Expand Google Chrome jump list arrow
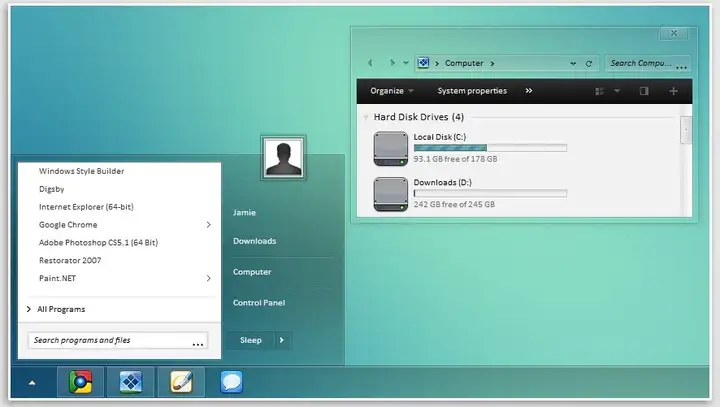 pyautogui.click(x=208, y=225)
